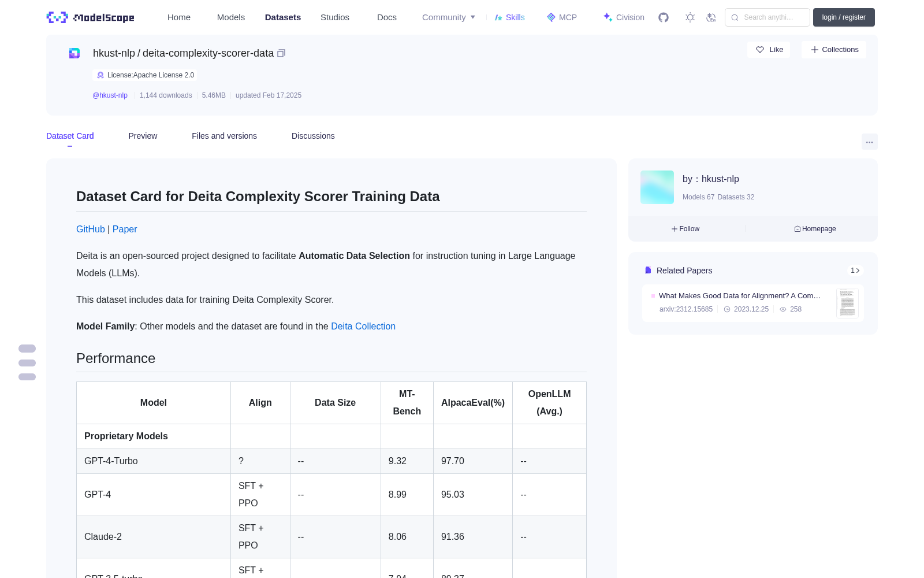Follow the hkust-nlp organization

coord(685,229)
